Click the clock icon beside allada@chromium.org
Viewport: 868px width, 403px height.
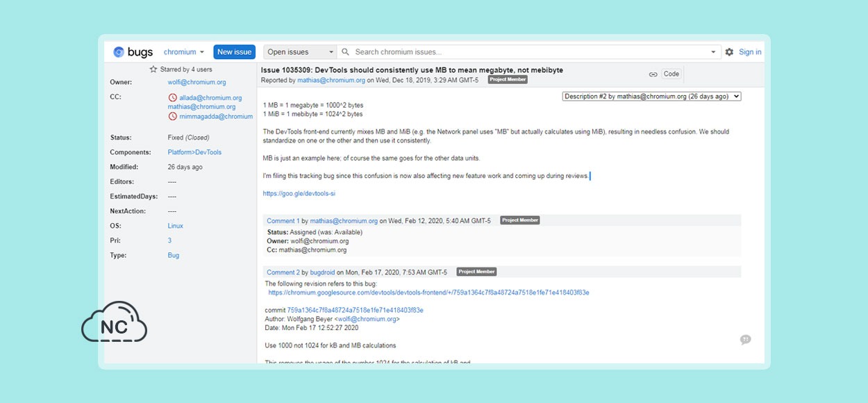pyautogui.click(x=172, y=98)
